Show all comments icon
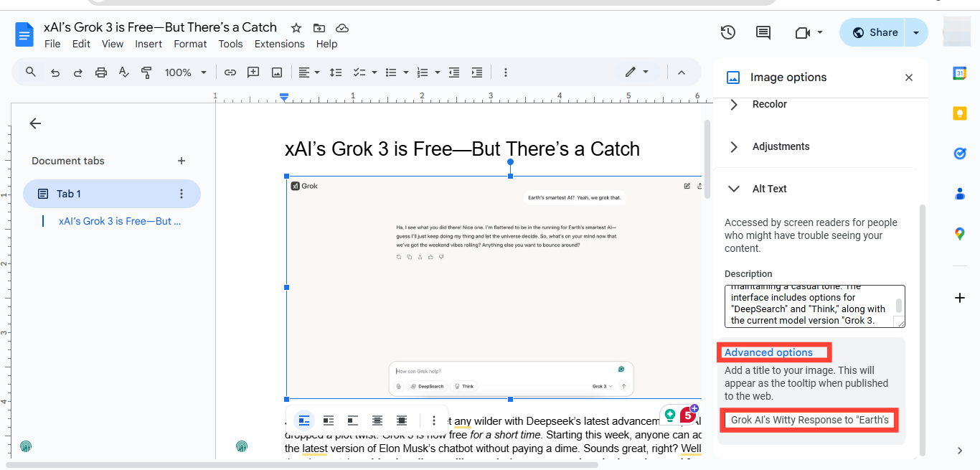Viewport: 980px width, 470px height. tap(763, 32)
